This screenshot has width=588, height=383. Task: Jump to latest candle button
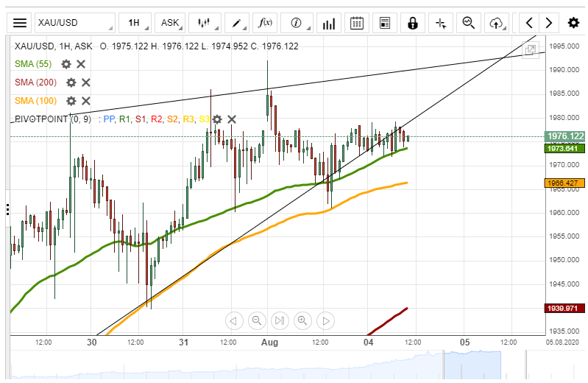280,320
